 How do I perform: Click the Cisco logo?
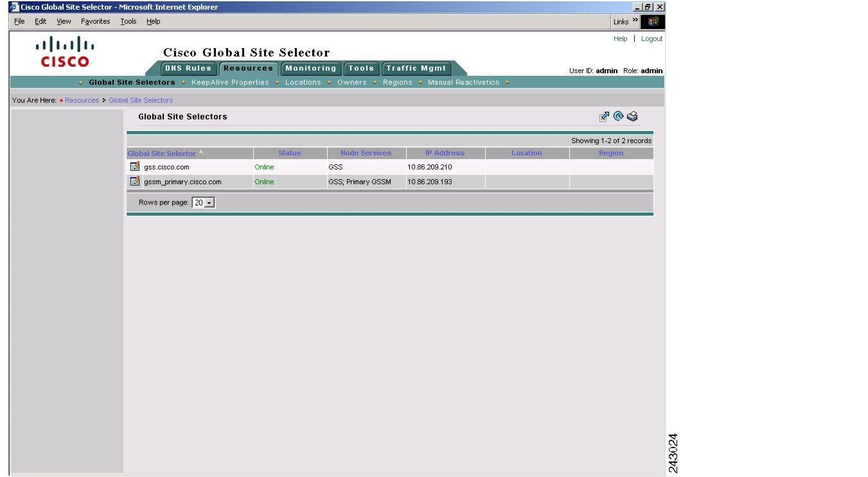tap(66, 51)
